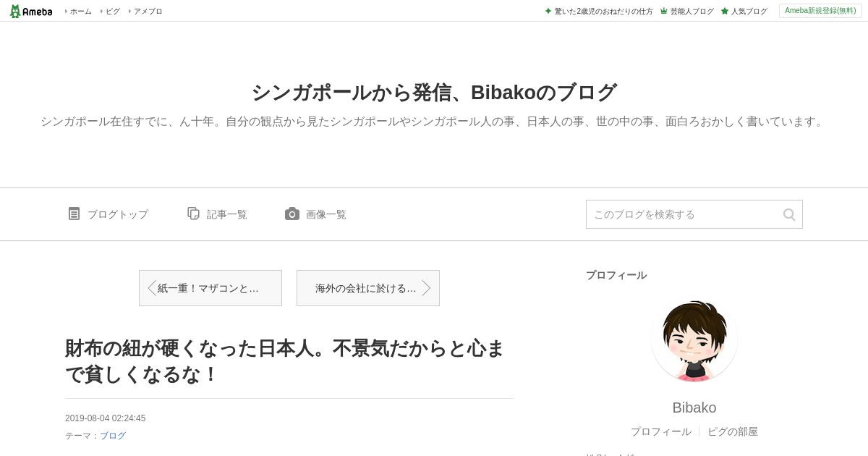This screenshot has width=868, height=456.
Task: Click the 画像一覧 camera icon
Action: click(x=292, y=214)
